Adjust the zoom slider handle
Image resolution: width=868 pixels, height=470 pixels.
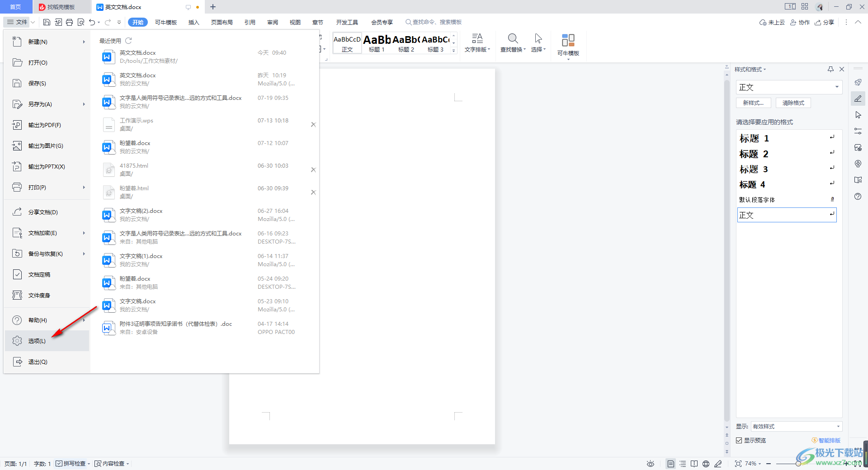798,464
